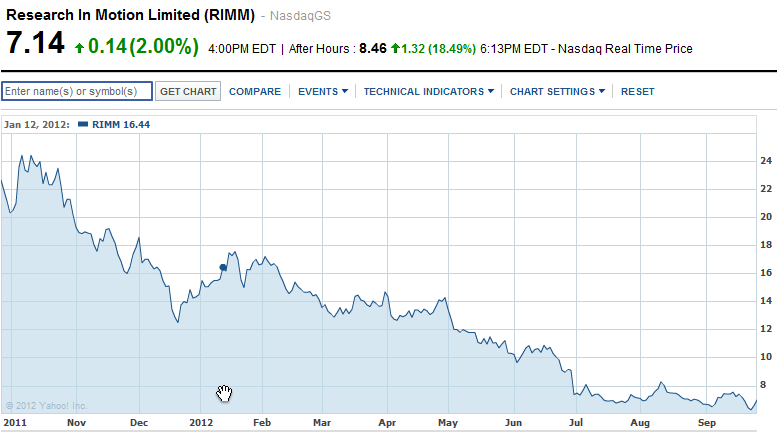Click the 14 price axis label
The width and height of the screenshot is (777, 432).
(766, 301)
